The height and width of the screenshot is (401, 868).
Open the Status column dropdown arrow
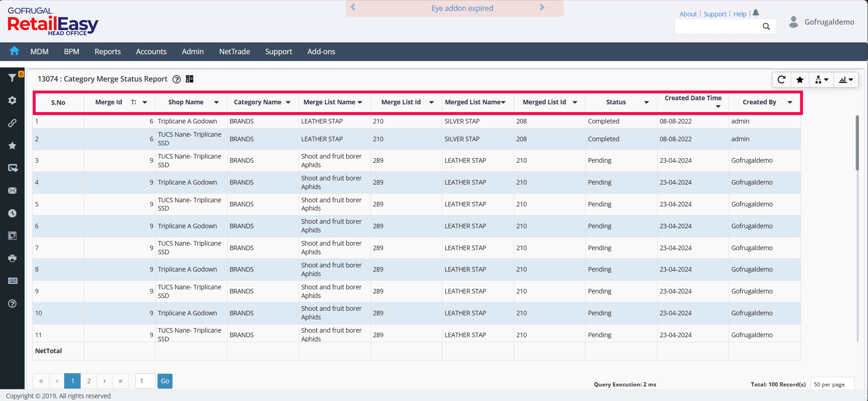646,103
